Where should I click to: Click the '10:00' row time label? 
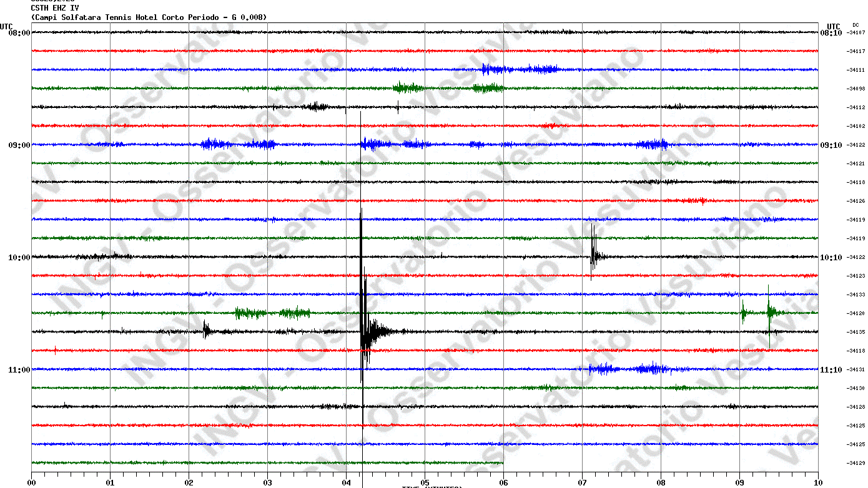coord(19,257)
